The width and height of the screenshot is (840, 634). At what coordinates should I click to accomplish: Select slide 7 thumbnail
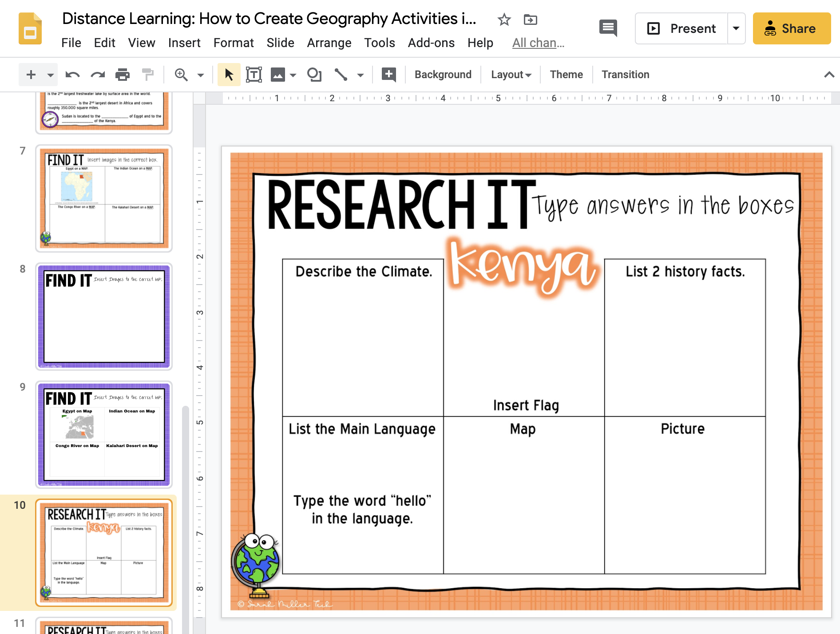click(x=104, y=198)
